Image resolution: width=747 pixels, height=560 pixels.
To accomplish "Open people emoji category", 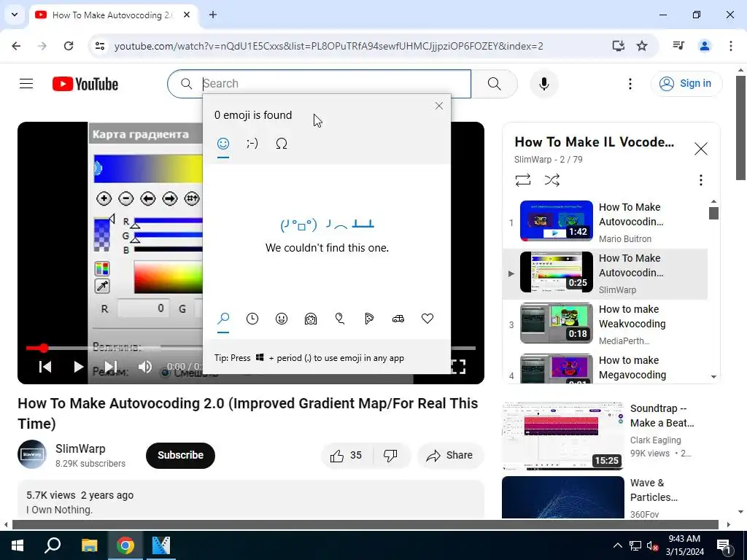I will point(311,319).
